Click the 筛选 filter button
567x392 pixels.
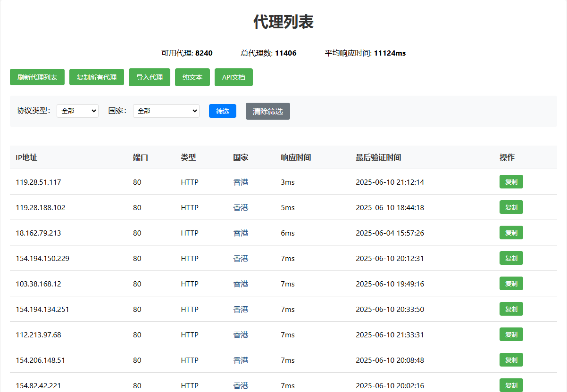tap(222, 111)
